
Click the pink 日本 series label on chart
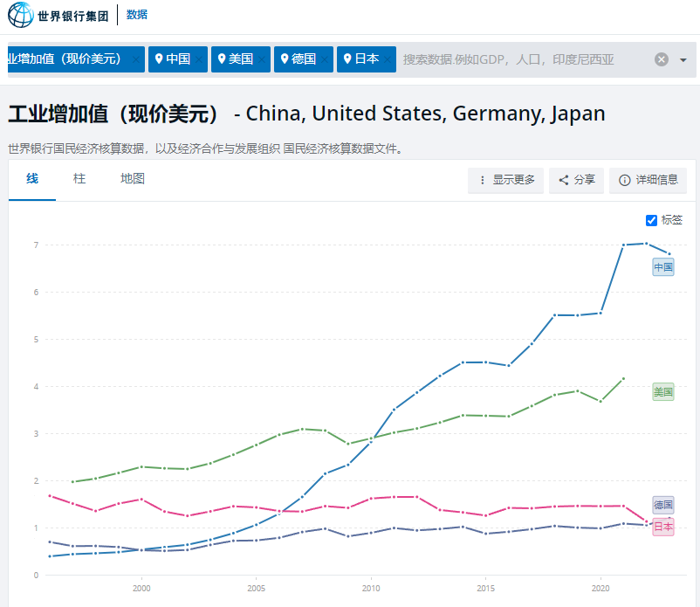click(x=663, y=527)
